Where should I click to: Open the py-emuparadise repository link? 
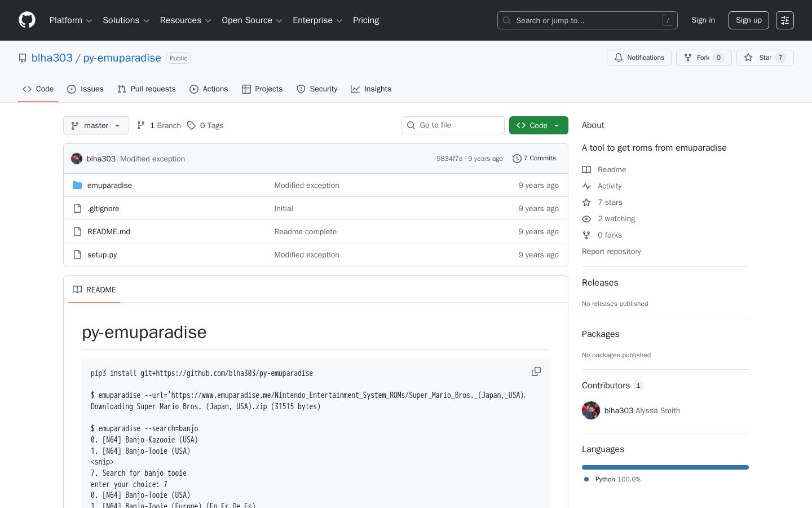click(122, 58)
